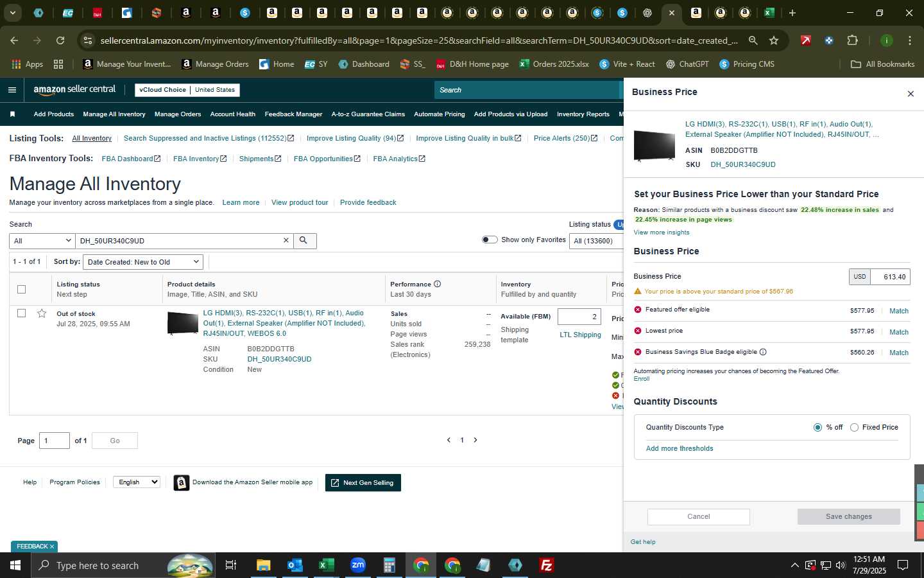Click the page number input field

pyautogui.click(x=55, y=441)
